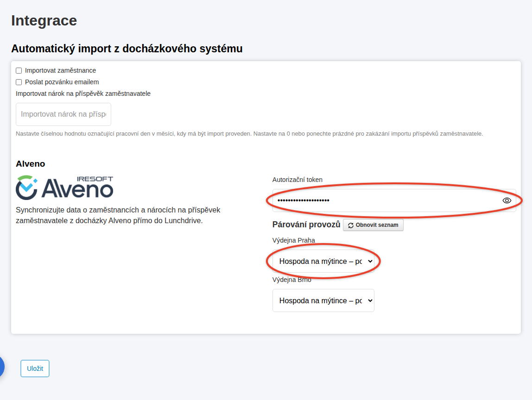Screen dimensions: 532x400
Task: Save settings with the Uložit button
Action: pyautogui.click(x=35, y=369)
